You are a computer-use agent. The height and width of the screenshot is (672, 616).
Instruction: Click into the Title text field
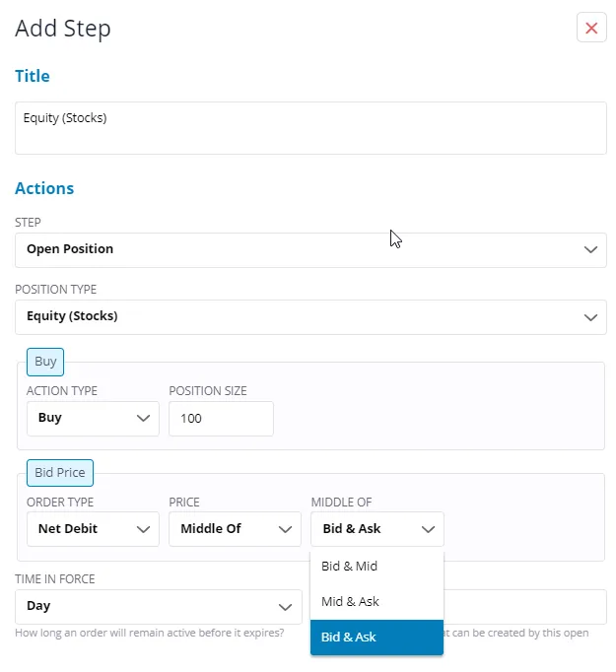(x=310, y=128)
